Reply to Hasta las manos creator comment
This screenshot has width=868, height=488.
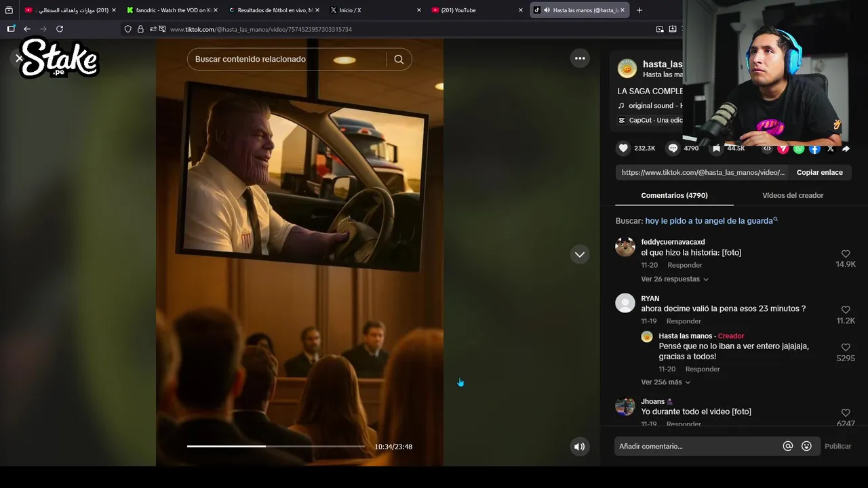pos(702,369)
